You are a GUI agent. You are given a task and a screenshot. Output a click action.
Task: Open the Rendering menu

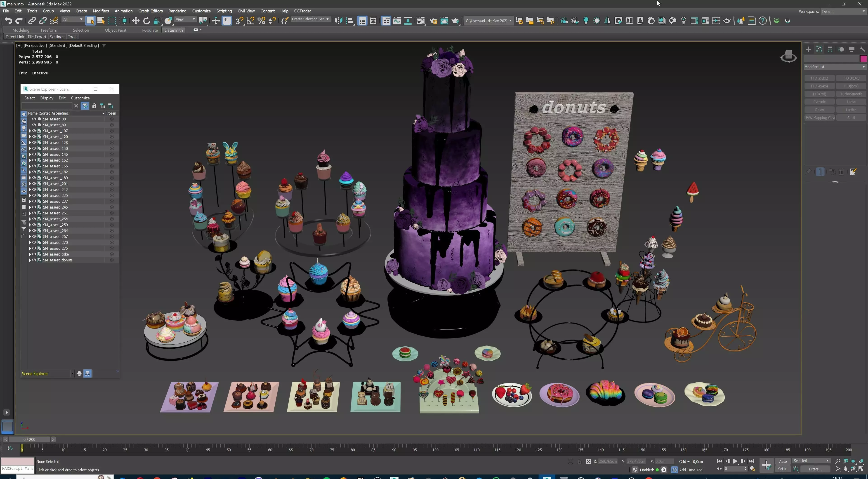(177, 11)
